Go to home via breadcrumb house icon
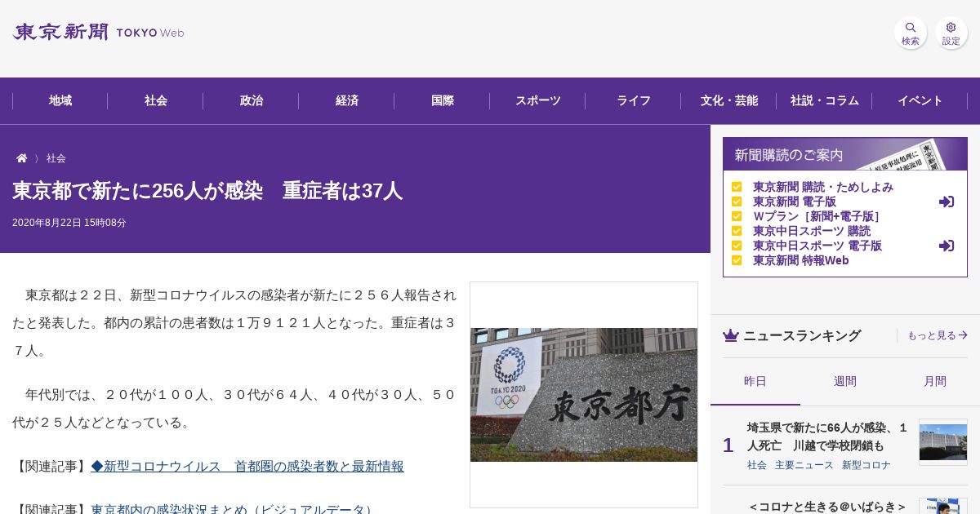 coord(22,158)
